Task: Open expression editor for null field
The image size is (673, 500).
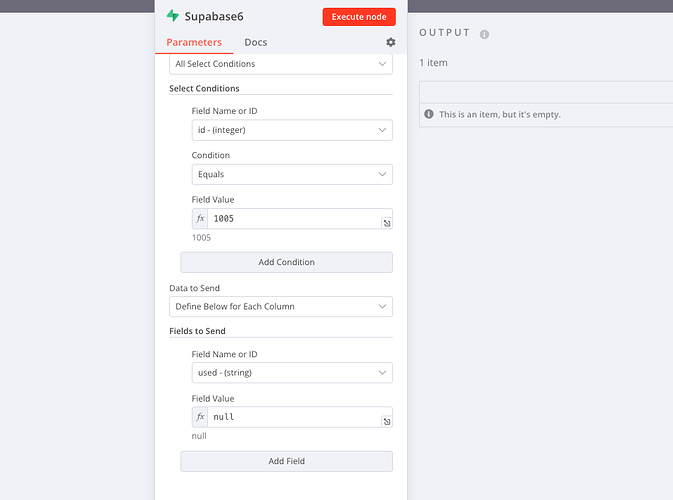Action: click(x=386, y=422)
